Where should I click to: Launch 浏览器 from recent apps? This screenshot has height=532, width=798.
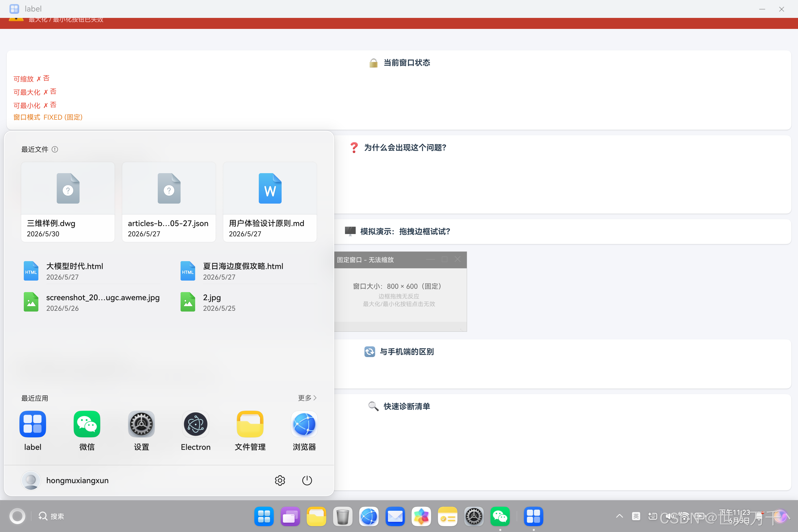point(304,431)
